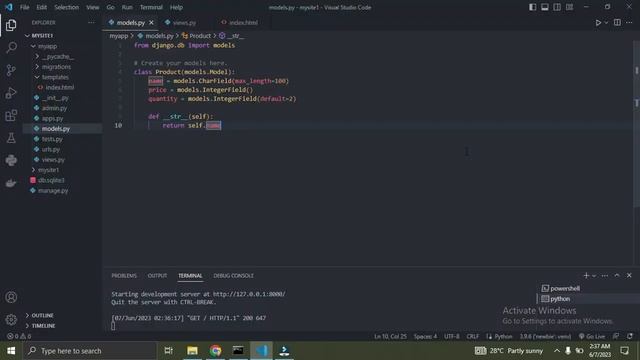The height and width of the screenshot is (360, 640).
Task: Select the powershell terminal instance
Action: pyautogui.click(x=565, y=289)
